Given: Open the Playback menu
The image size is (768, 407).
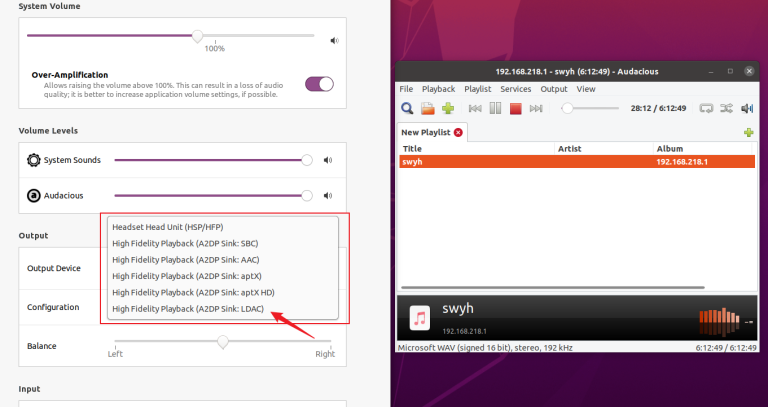Looking at the screenshot, I should click(x=438, y=89).
